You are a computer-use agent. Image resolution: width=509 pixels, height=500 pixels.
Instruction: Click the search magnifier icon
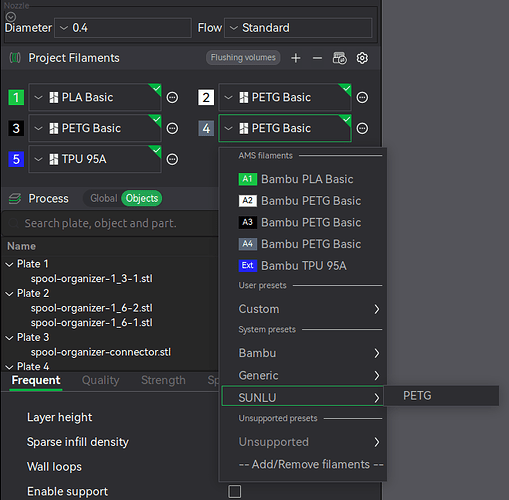pos(13,223)
